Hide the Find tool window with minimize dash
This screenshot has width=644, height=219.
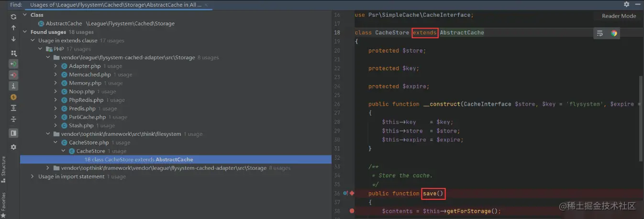(x=638, y=4)
